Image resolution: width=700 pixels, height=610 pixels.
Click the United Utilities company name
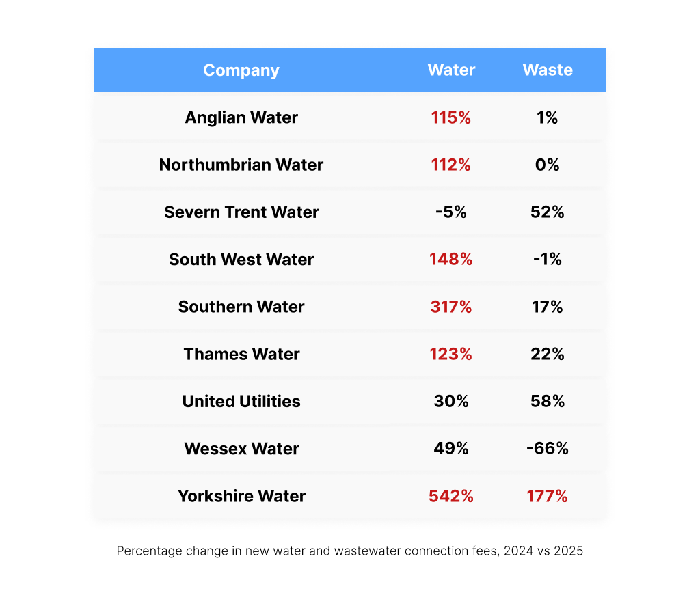tap(241, 401)
